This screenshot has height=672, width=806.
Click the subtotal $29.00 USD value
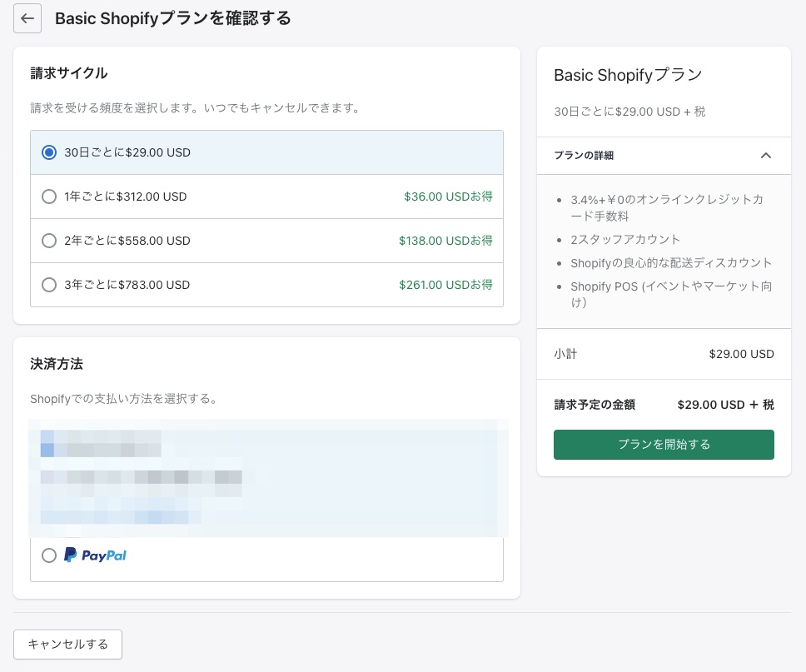point(741,354)
